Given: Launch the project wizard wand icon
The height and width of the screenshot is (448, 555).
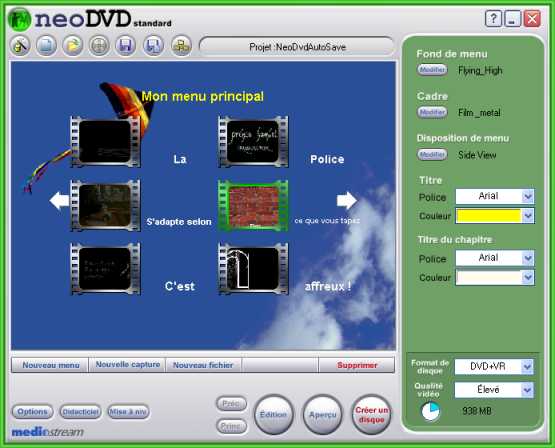Looking at the screenshot, I should coord(20,46).
